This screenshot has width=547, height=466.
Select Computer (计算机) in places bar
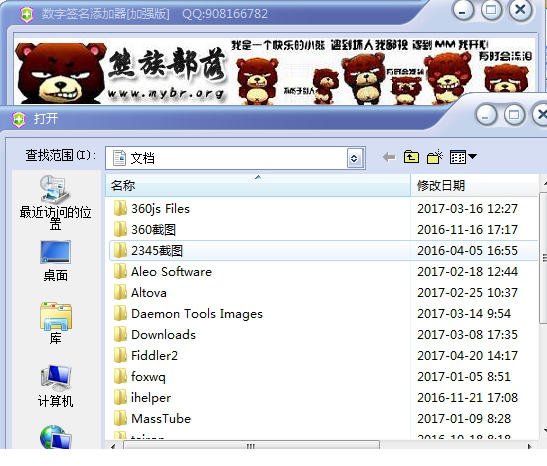click(55, 386)
